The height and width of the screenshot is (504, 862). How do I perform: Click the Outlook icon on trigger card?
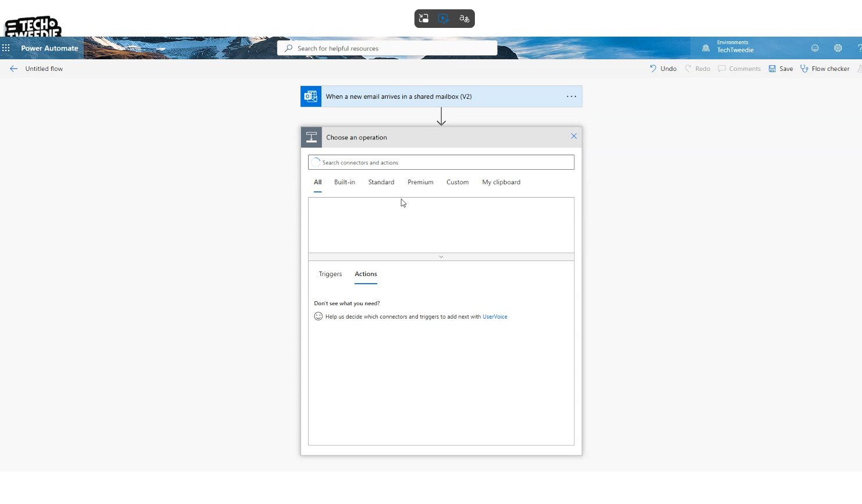click(311, 96)
